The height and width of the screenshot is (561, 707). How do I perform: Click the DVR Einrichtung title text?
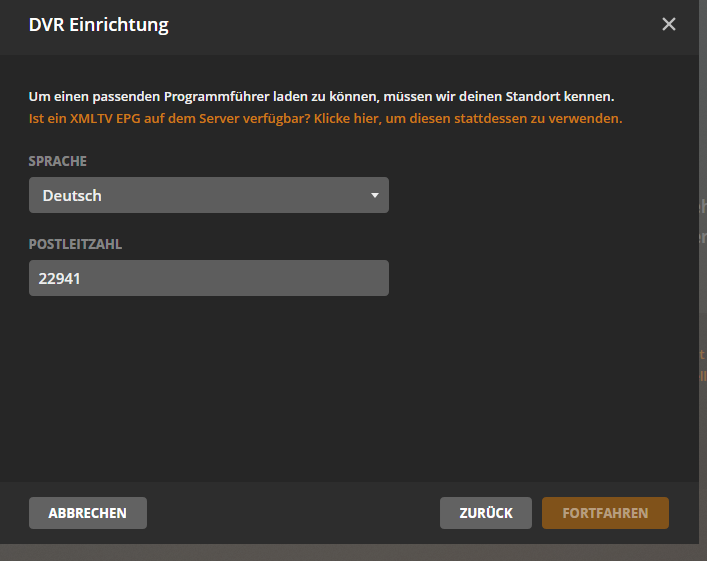pyautogui.click(x=99, y=25)
